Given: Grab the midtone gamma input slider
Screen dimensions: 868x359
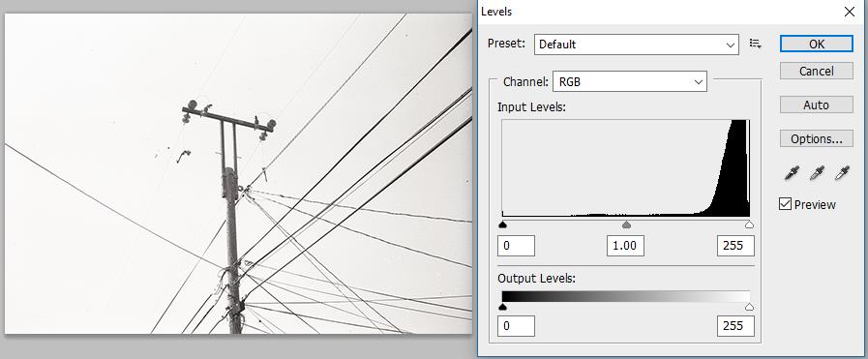Looking at the screenshot, I should (626, 224).
